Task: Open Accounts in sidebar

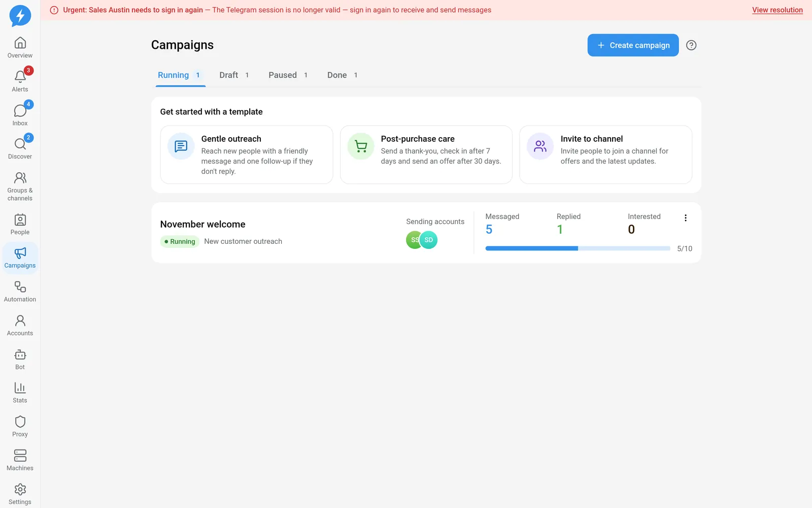Action: point(20,326)
